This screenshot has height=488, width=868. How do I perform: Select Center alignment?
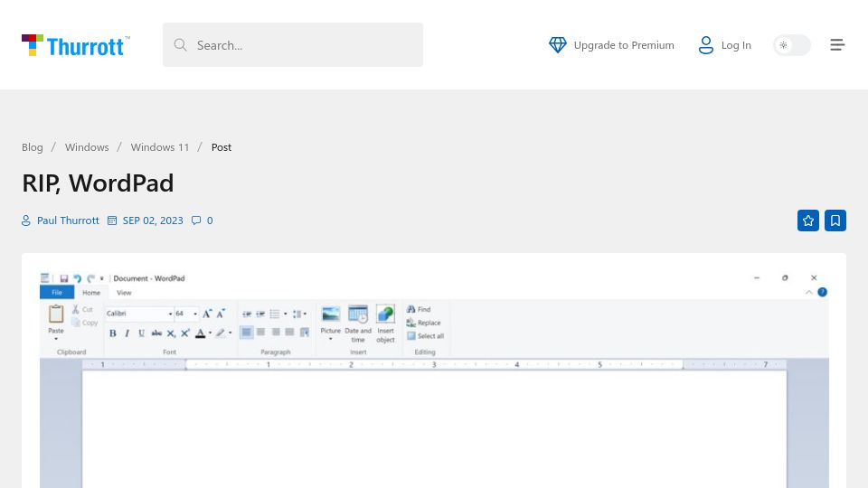click(x=260, y=332)
